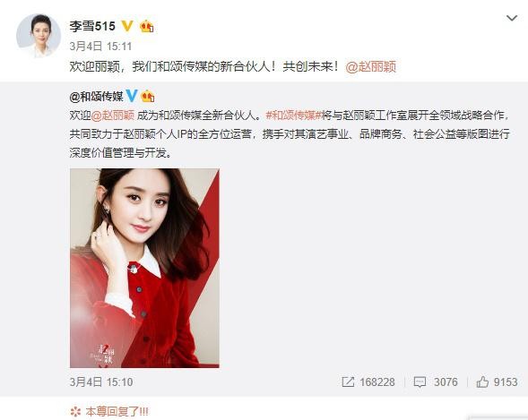Open the 本尊回复了!!! link

tap(117, 411)
